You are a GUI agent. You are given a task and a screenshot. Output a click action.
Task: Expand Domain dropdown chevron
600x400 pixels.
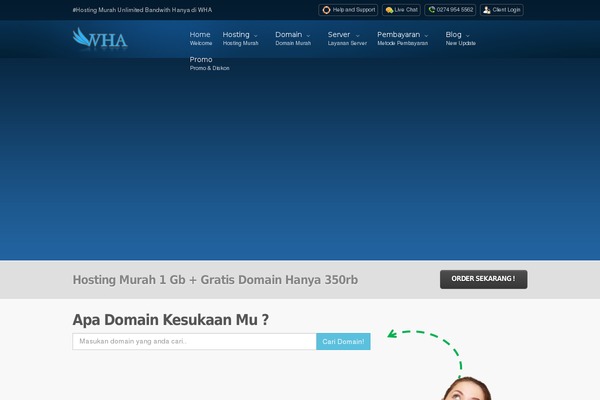pos(308,36)
